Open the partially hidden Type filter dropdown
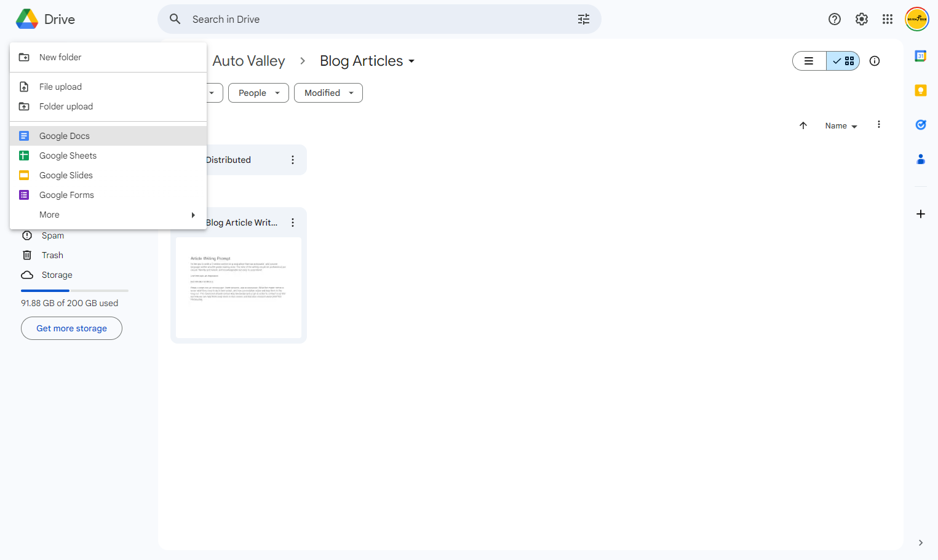The image size is (938, 560). [213, 93]
